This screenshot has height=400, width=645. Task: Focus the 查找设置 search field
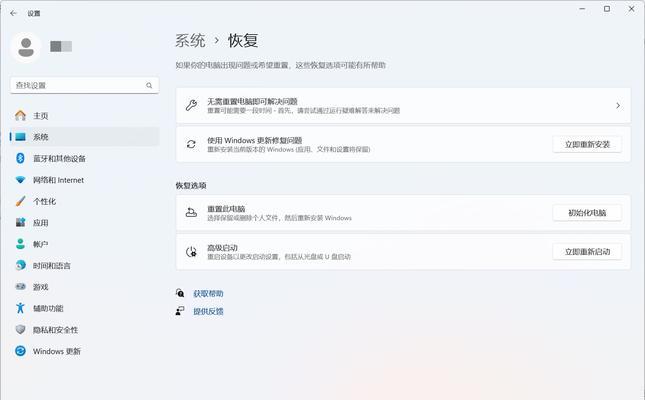[84, 85]
